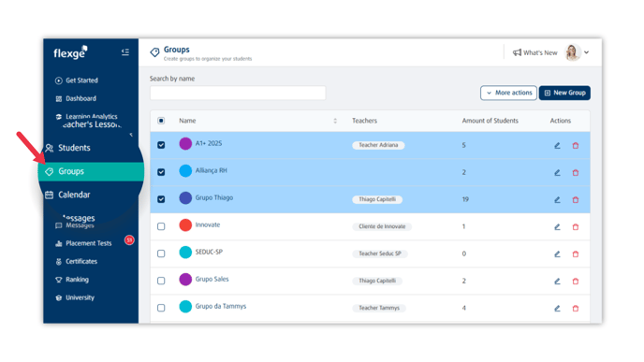This screenshot has width=644, height=362.
Task: Open Ranking in the sidebar
Action: [x=72, y=280]
